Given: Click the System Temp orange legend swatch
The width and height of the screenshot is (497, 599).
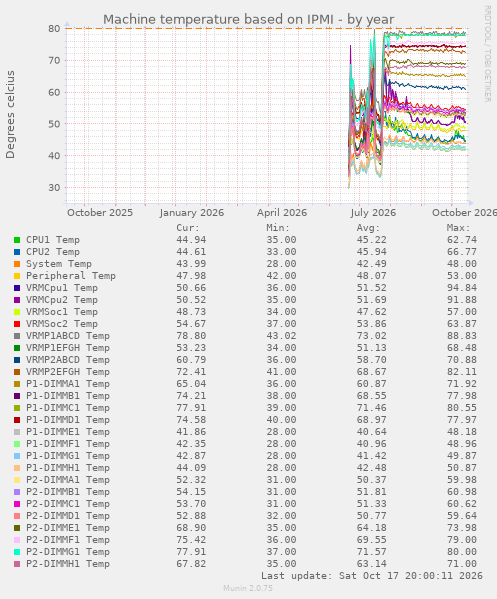Looking at the screenshot, I should click(x=17, y=264).
